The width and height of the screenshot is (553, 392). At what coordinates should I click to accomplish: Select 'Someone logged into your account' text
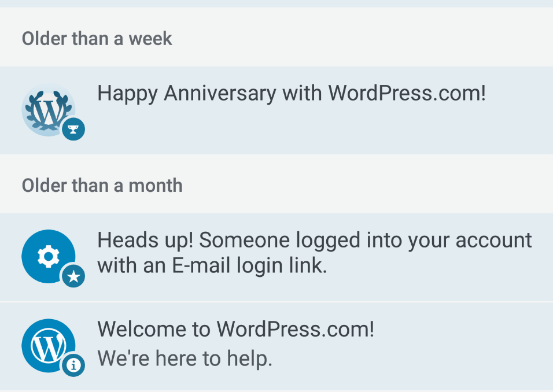[315, 240]
